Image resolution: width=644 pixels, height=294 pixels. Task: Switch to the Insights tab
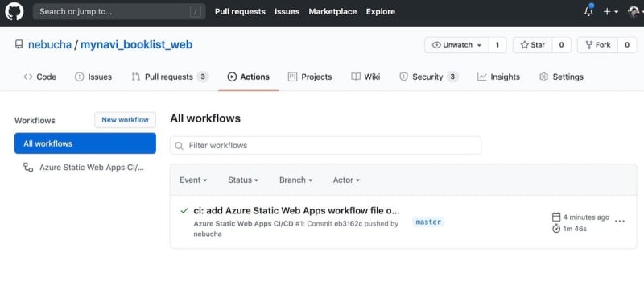498,77
